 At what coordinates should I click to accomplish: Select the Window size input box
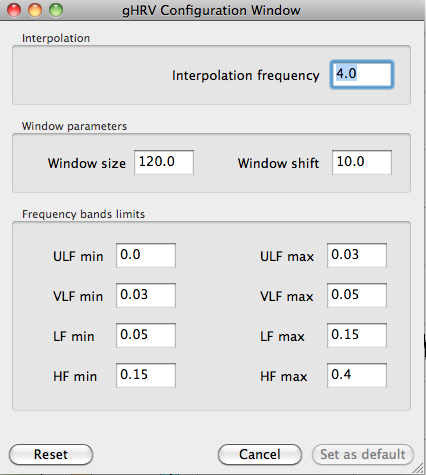click(164, 162)
